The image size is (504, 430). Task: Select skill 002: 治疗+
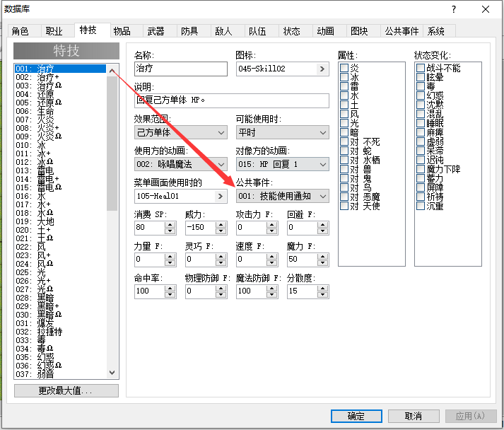tap(60, 77)
